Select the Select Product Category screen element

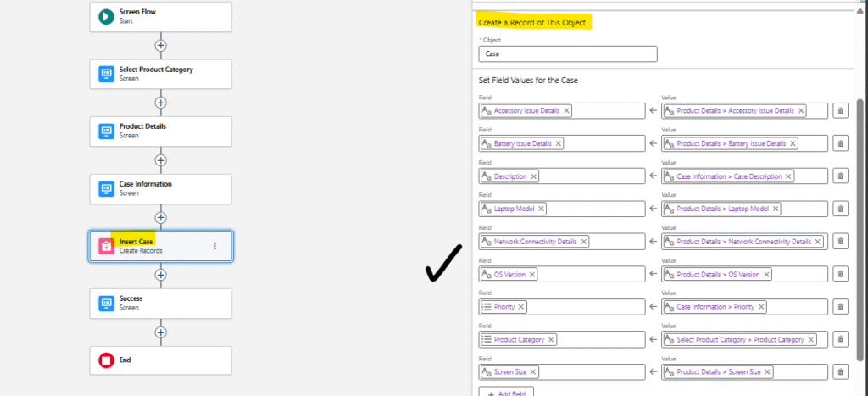[x=160, y=74]
